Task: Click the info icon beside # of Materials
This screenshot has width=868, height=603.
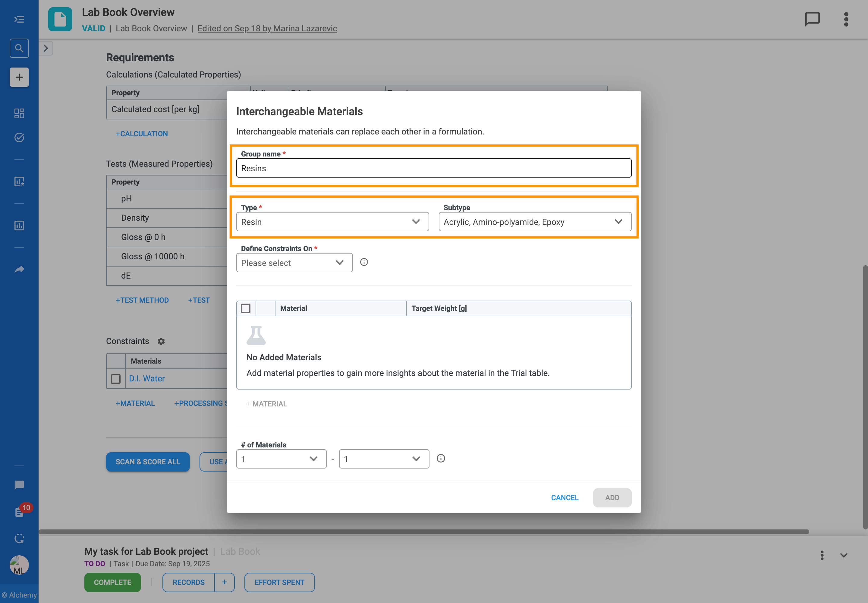Action: point(440,458)
